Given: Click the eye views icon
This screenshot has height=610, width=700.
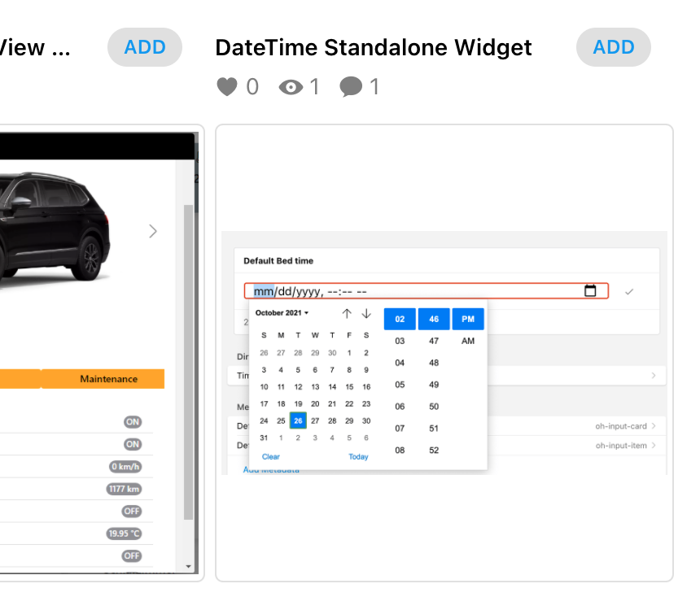Looking at the screenshot, I should tap(291, 86).
